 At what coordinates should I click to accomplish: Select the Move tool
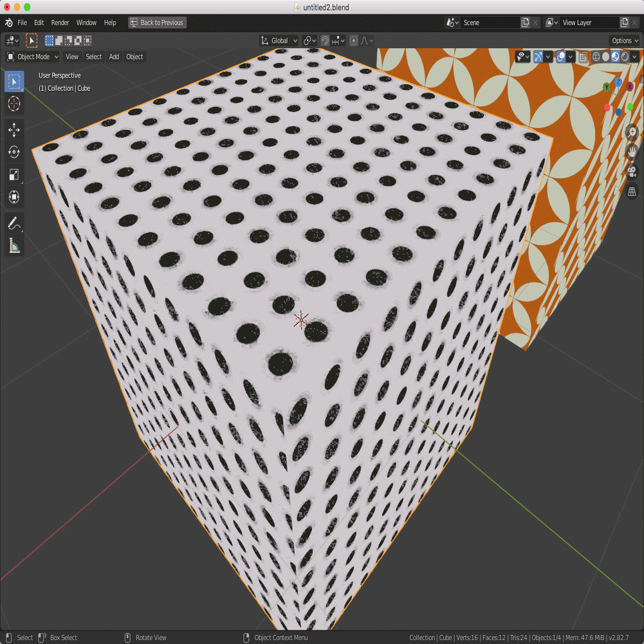tap(14, 130)
